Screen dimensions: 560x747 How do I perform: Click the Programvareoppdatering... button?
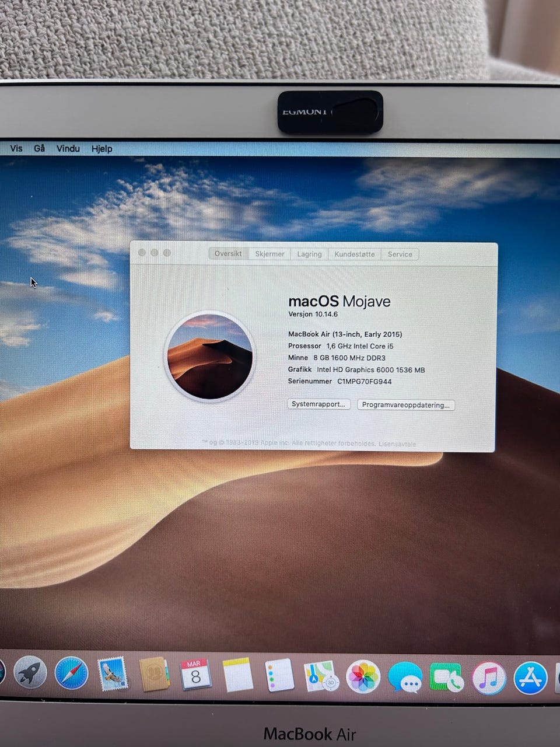pos(405,405)
